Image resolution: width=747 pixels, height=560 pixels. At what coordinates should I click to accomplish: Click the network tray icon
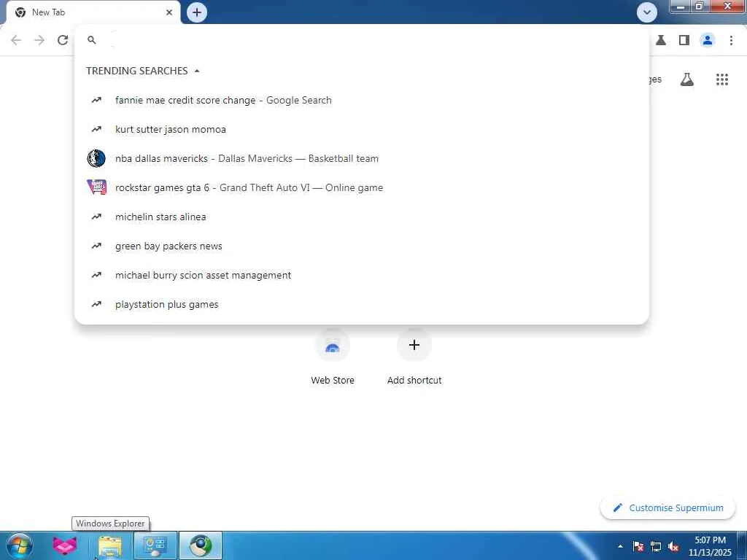click(x=656, y=546)
